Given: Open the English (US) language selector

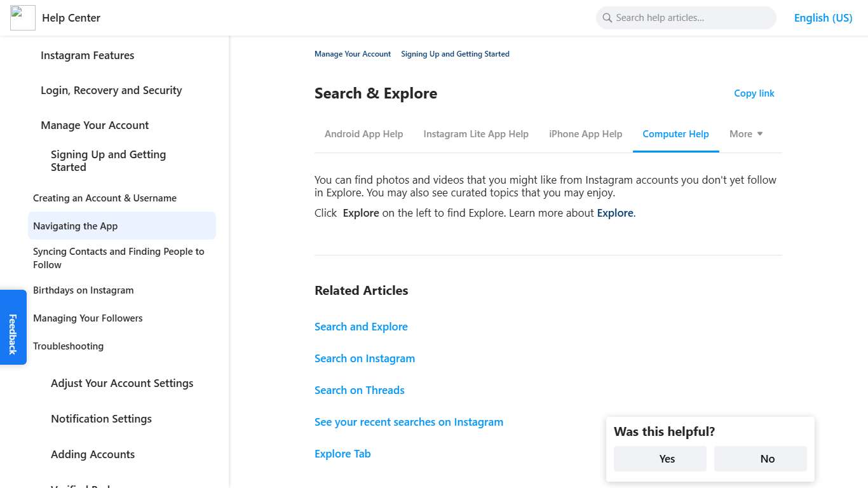Looking at the screenshot, I should 823,17.
